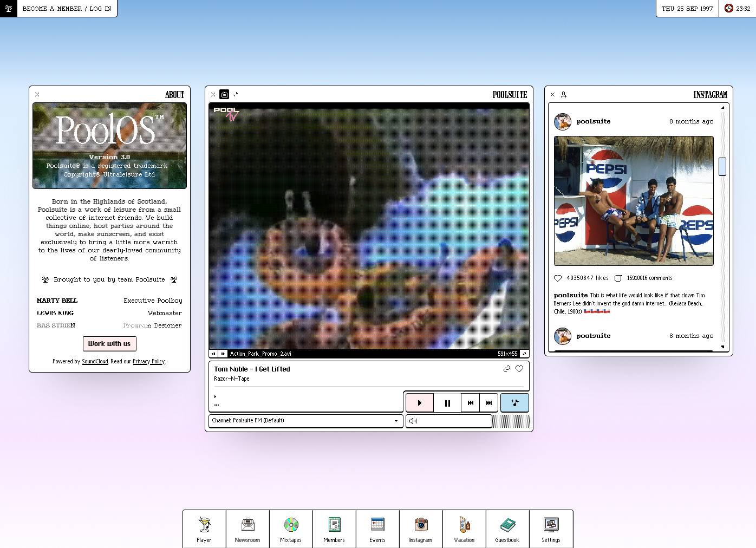The width and height of the screenshot is (756, 548).
Task: Open the Mixtapes app in the dock
Action: click(x=291, y=529)
